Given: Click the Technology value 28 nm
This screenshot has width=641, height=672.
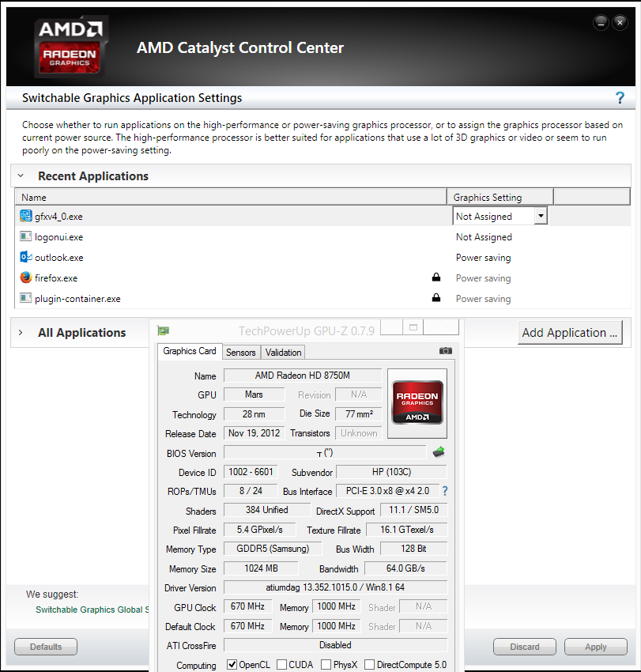Looking at the screenshot, I should 254,414.
